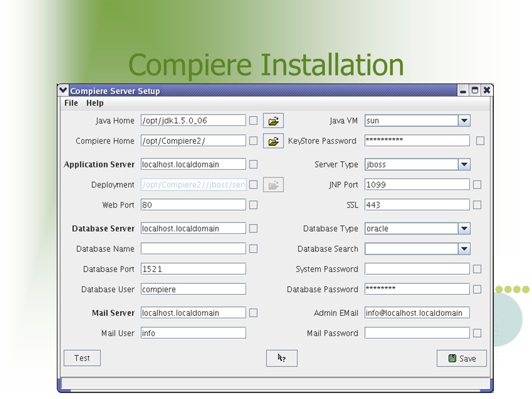
Task: Click the SSL port field
Action: pos(417,205)
